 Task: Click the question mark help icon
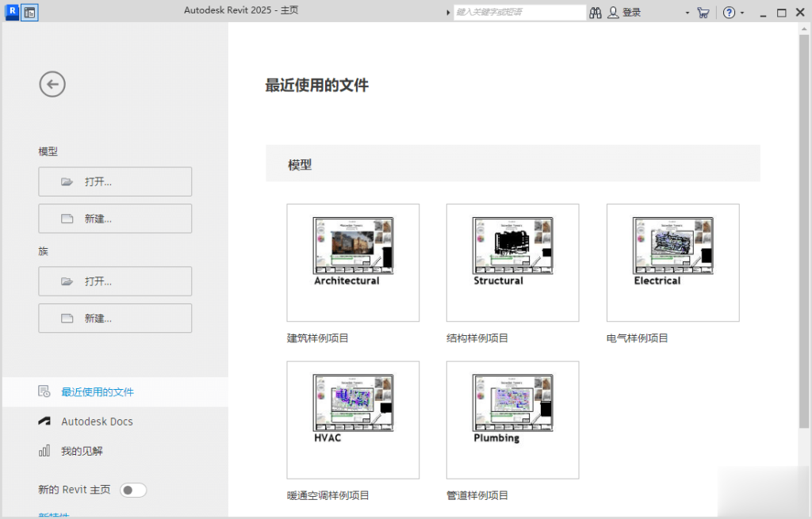tap(729, 13)
